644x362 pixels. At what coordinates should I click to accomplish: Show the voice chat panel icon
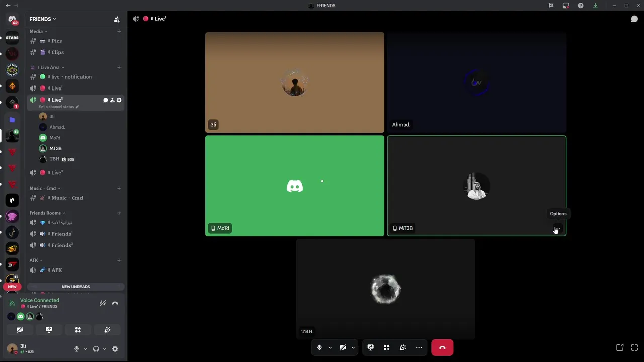coord(634,19)
